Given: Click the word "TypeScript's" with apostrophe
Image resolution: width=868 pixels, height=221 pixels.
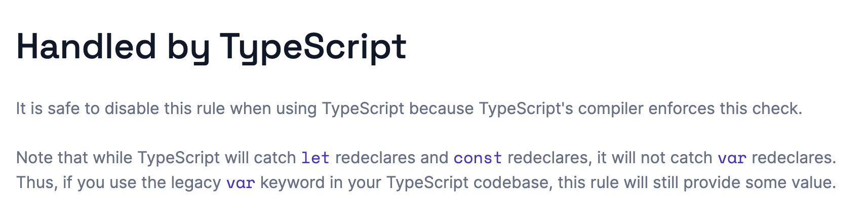Looking at the screenshot, I should pos(526,109).
